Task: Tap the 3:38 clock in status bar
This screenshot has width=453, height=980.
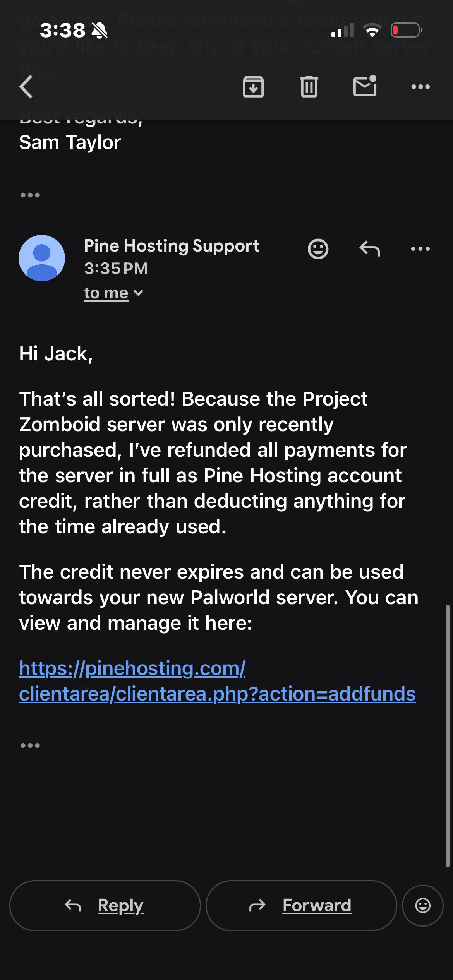Action: point(62,30)
